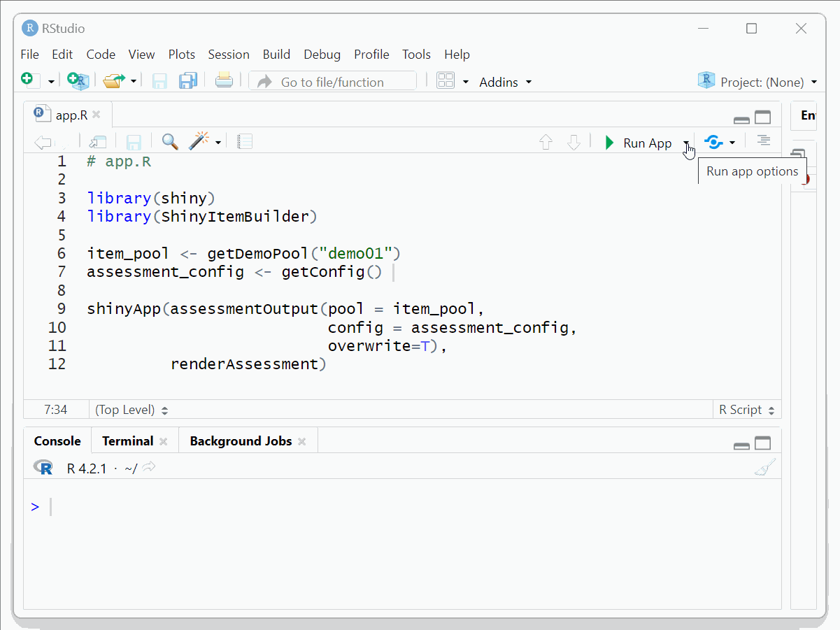
Task: Open the Edit menu
Action: [62, 55]
